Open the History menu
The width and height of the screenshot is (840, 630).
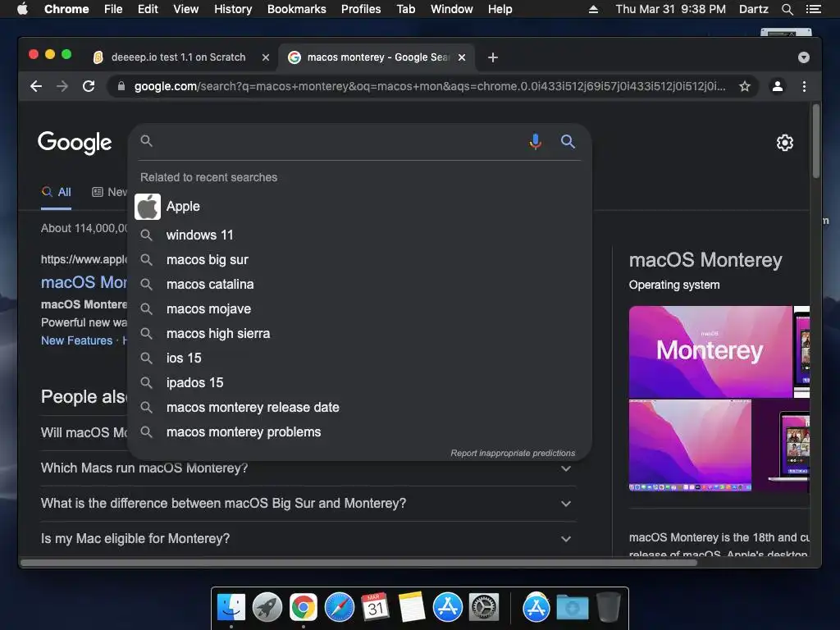pyautogui.click(x=233, y=9)
